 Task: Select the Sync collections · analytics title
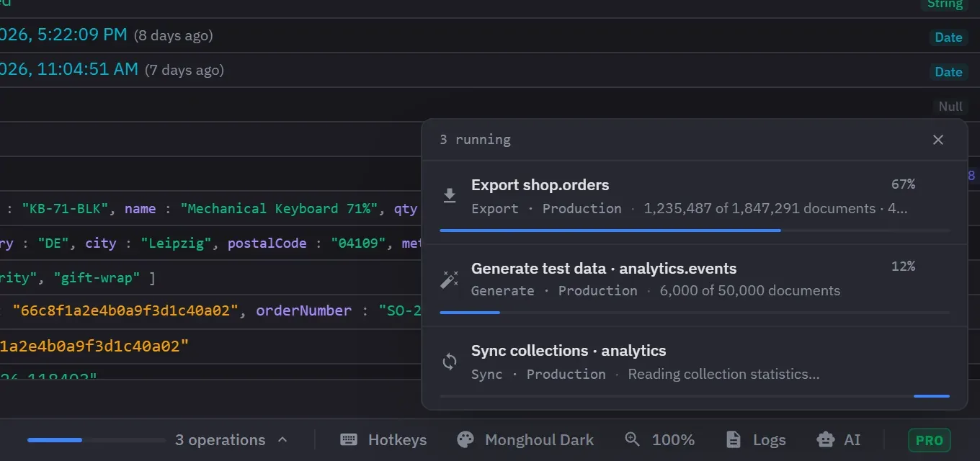[x=569, y=351]
